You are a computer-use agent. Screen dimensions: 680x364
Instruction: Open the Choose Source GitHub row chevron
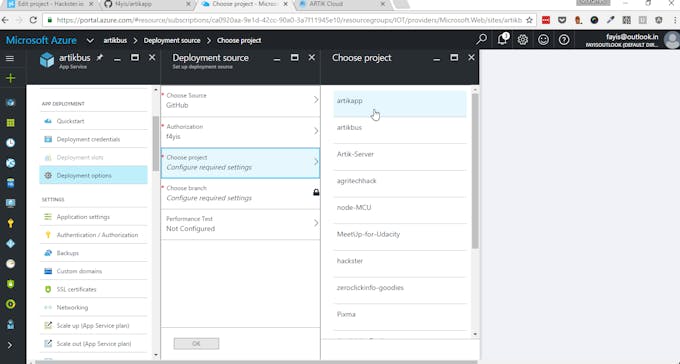tap(316, 100)
